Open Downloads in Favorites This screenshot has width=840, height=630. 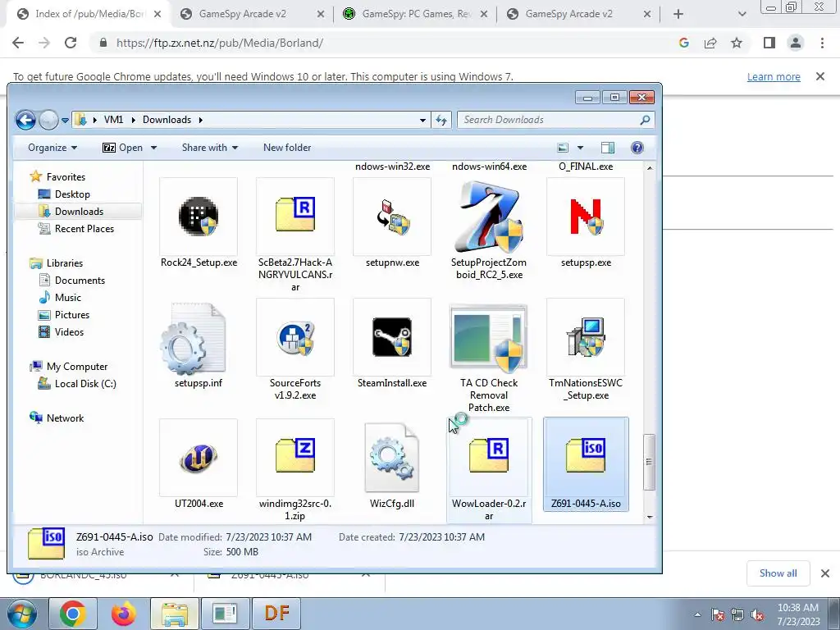coord(78,211)
